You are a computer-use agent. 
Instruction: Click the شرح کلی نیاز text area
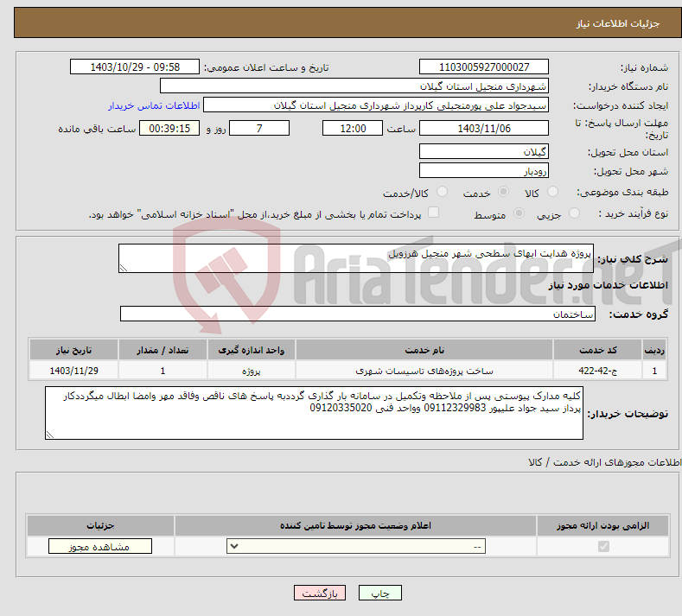356,258
